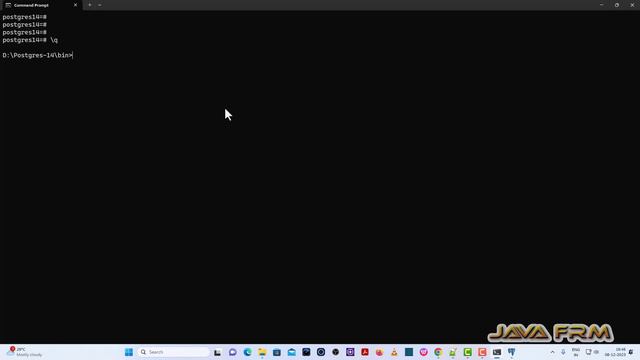
Task: Show hidden system tray icons
Action: [x=553, y=352]
